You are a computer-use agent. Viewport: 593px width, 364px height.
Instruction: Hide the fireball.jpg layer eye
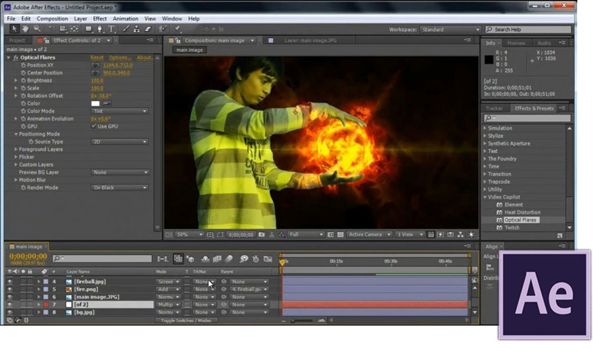pyautogui.click(x=9, y=282)
